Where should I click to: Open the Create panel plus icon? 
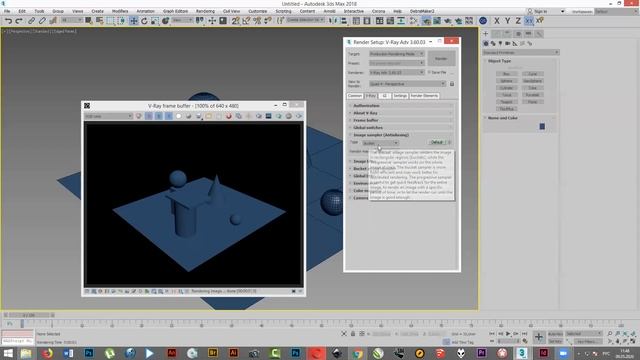coord(486,34)
